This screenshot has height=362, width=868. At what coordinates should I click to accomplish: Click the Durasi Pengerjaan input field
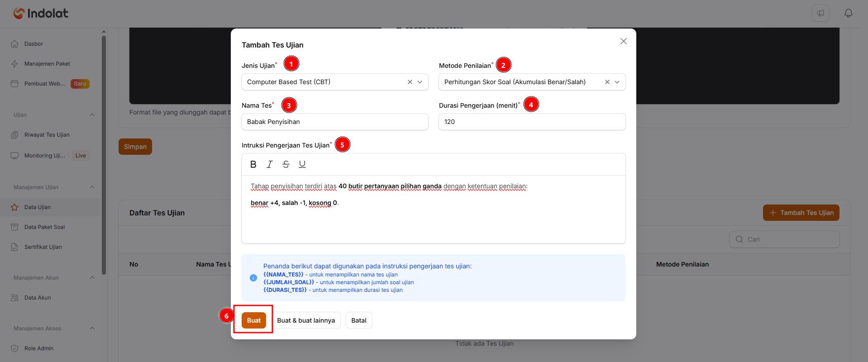(532, 122)
